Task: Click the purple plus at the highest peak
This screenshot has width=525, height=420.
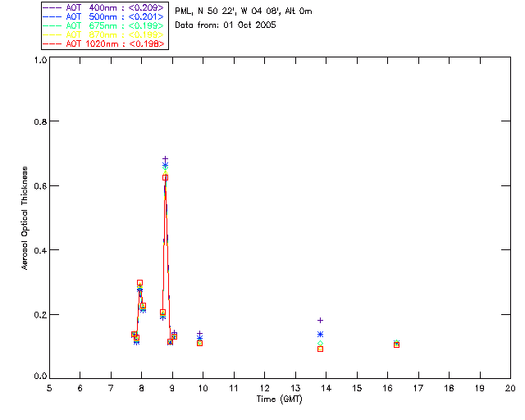Action: (x=165, y=159)
